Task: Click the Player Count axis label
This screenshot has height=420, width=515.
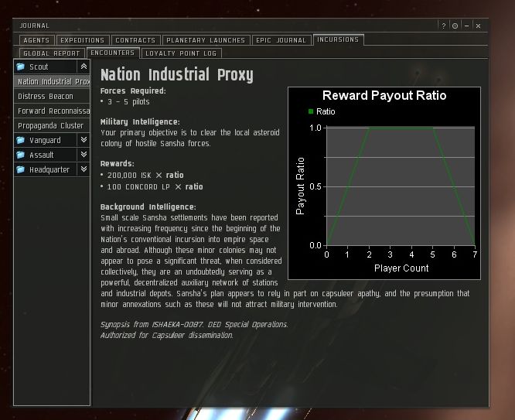Action: click(x=401, y=268)
